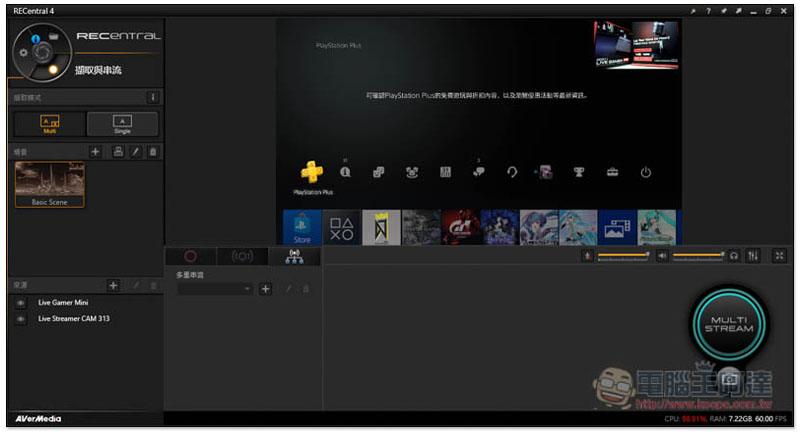Viewport: 800px width, 432px height.
Task: Adjust the speaker volume slider
Action: click(x=698, y=255)
